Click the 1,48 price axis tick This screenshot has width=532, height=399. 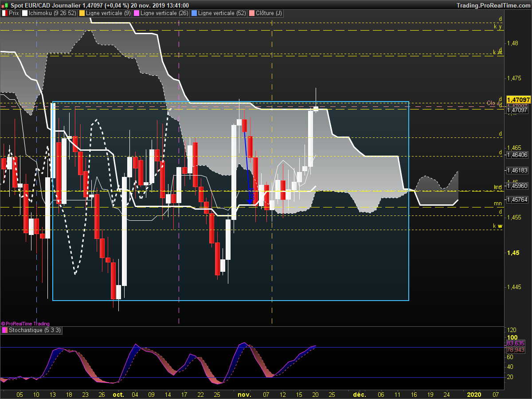click(x=513, y=43)
